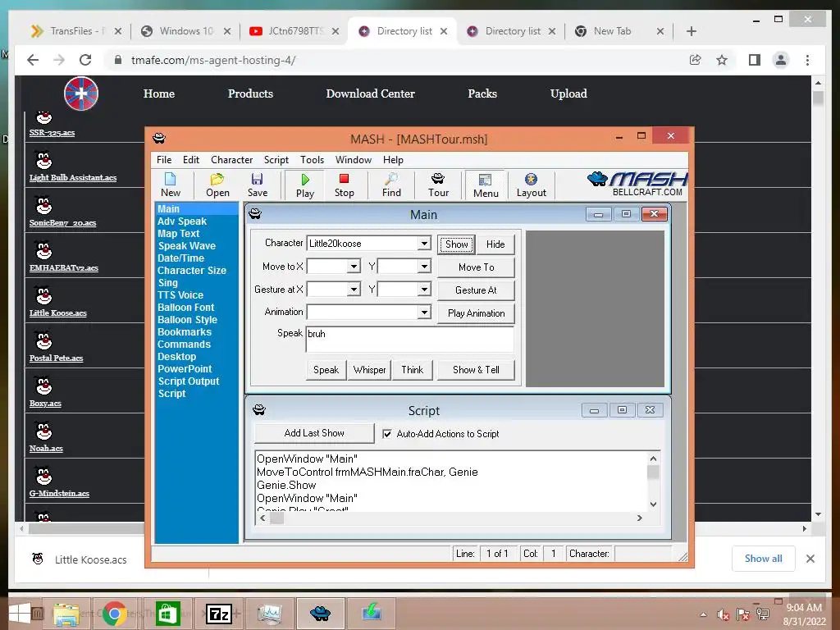
Task: Click the MASH hat icon on taskbar
Action: pyautogui.click(x=321, y=613)
